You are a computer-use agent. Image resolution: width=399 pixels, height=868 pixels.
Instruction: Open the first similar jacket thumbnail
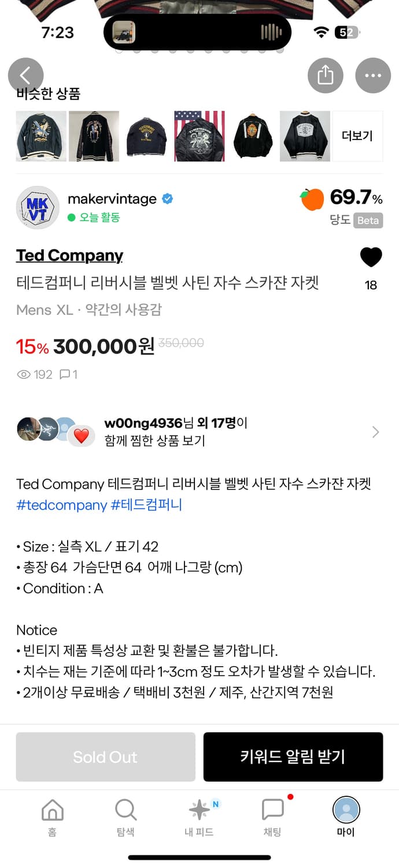41,136
